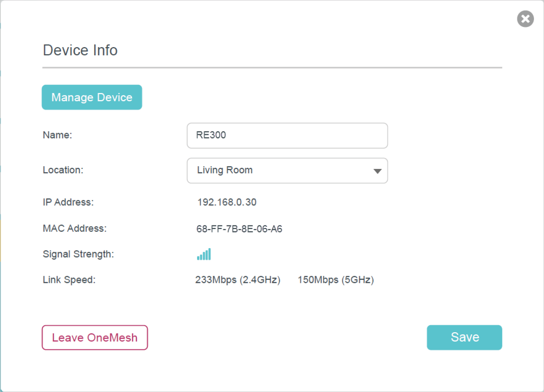Close the Device Info dialog
Image resolution: width=544 pixels, height=392 pixels.
click(525, 19)
